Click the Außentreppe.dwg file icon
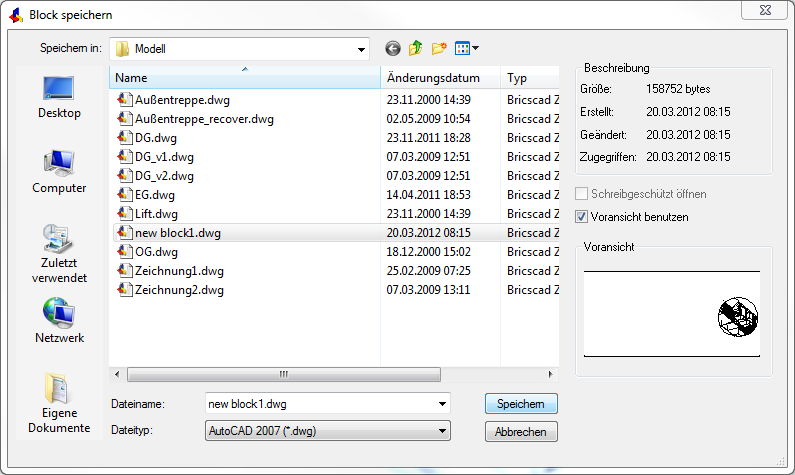The height and width of the screenshot is (475, 795). (x=125, y=100)
